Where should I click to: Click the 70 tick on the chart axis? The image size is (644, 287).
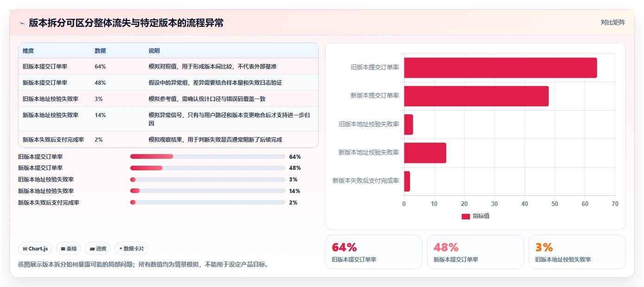coord(615,204)
